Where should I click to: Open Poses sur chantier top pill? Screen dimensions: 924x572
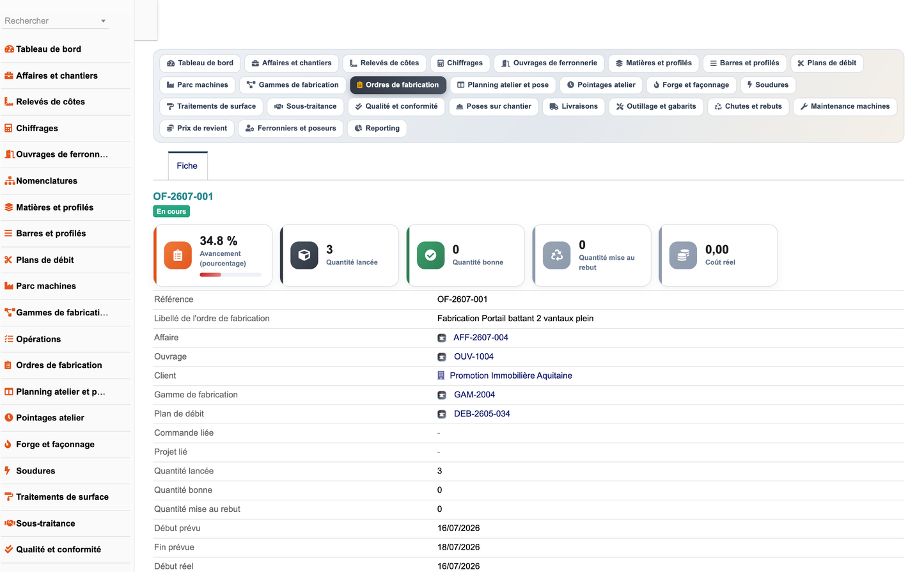pyautogui.click(x=494, y=107)
